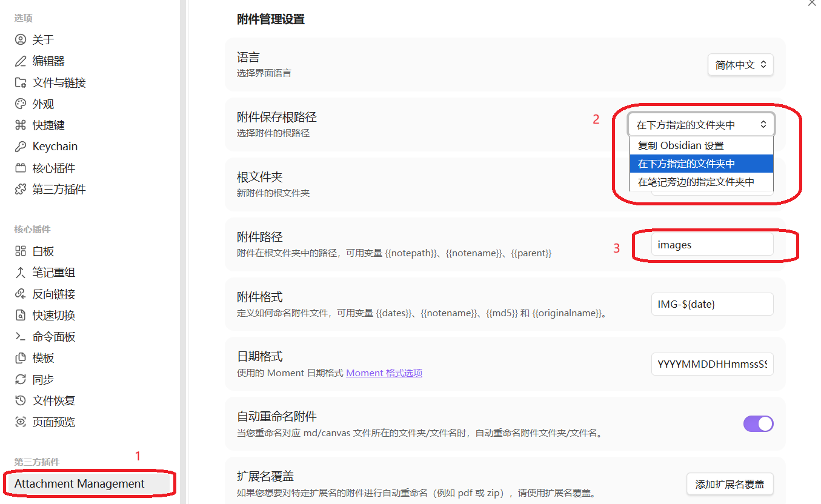The image size is (821, 504).
Task: Toggle 自动重命名附件 switch off
Action: coord(758,423)
